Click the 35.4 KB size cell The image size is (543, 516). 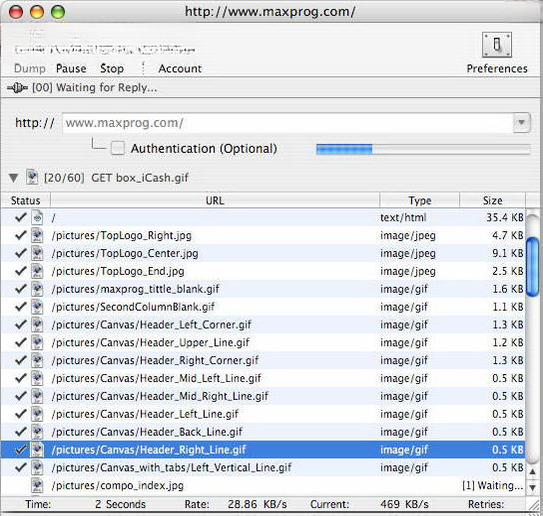pos(505,217)
